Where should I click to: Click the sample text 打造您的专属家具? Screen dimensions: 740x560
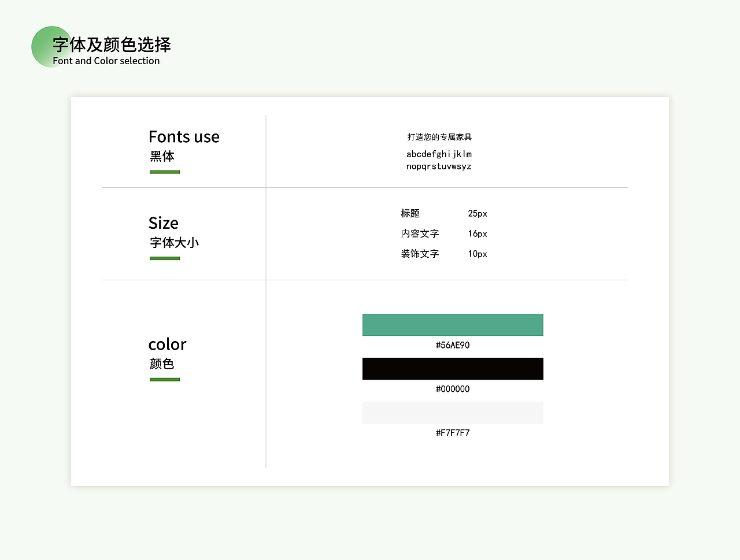click(439, 136)
